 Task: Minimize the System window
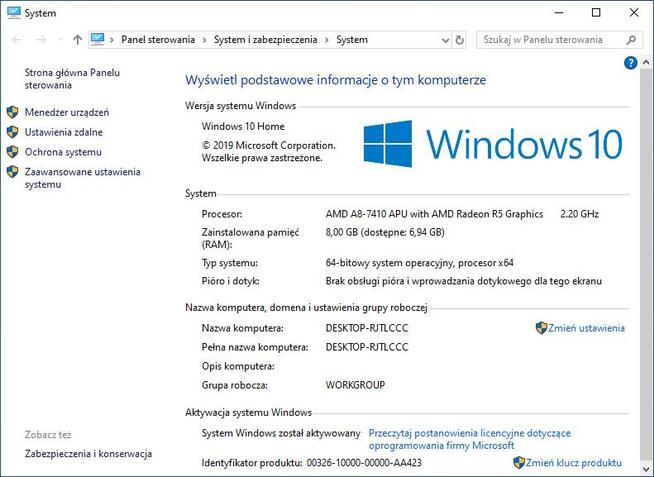click(559, 13)
